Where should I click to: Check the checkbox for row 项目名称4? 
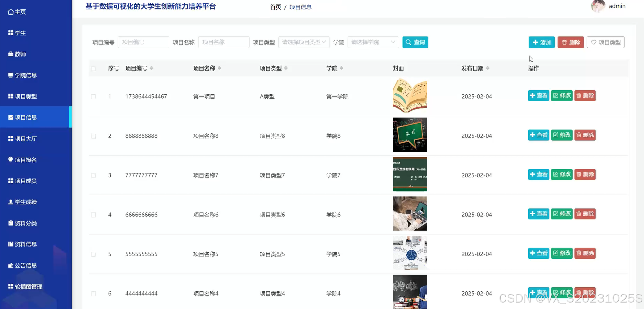93,293
